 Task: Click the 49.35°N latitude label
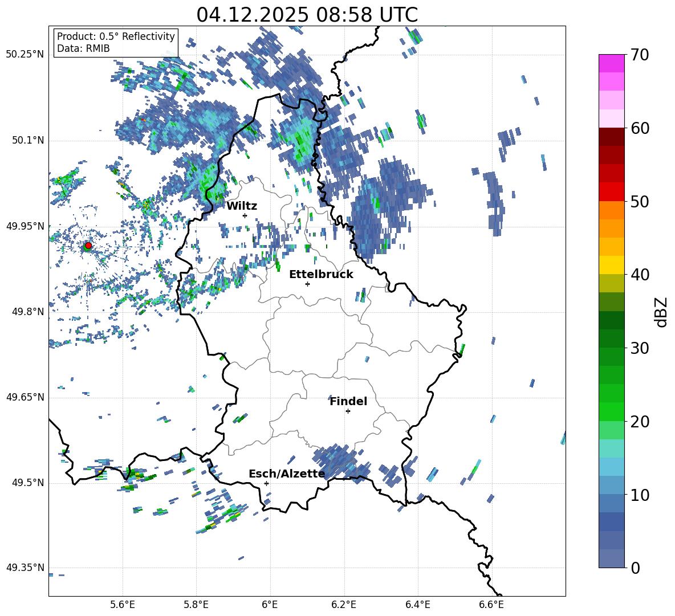pyautogui.click(x=25, y=568)
